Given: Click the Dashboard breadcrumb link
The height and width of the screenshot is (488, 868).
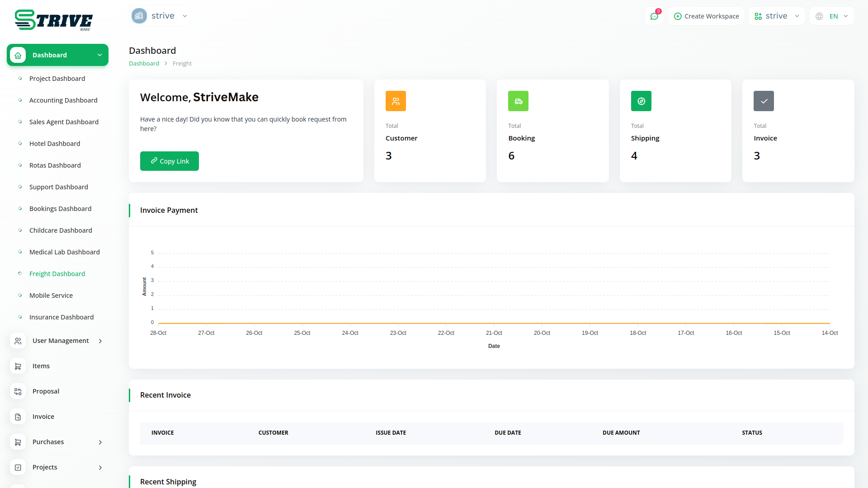Looking at the screenshot, I should (x=144, y=64).
